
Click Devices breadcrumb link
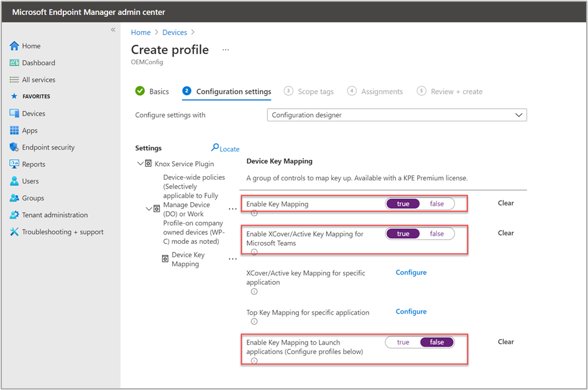175,32
